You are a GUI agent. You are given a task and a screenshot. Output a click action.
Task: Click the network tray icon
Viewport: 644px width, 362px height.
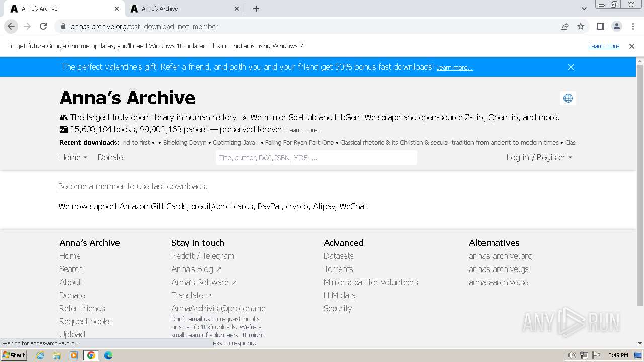(584, 355)
